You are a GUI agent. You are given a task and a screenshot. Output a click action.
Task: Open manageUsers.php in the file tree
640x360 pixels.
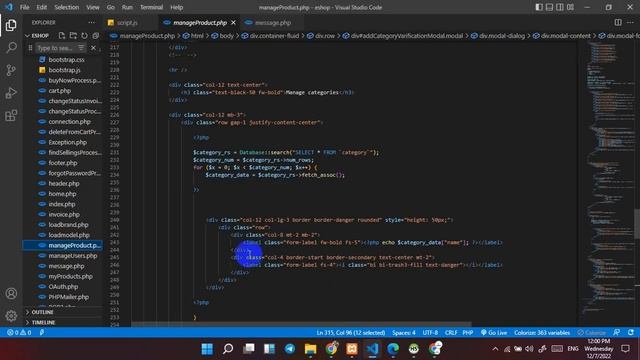click(x=73, y=256)
